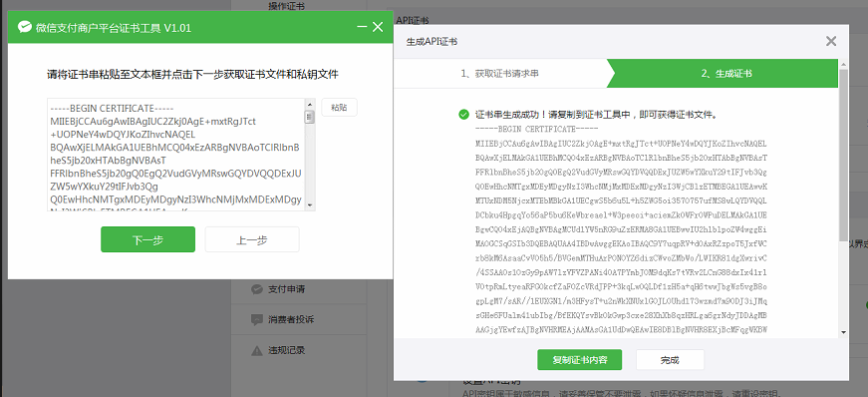Open 支付申请 sidebar icon
Screen dimensions: 868x397
point(257,289)
